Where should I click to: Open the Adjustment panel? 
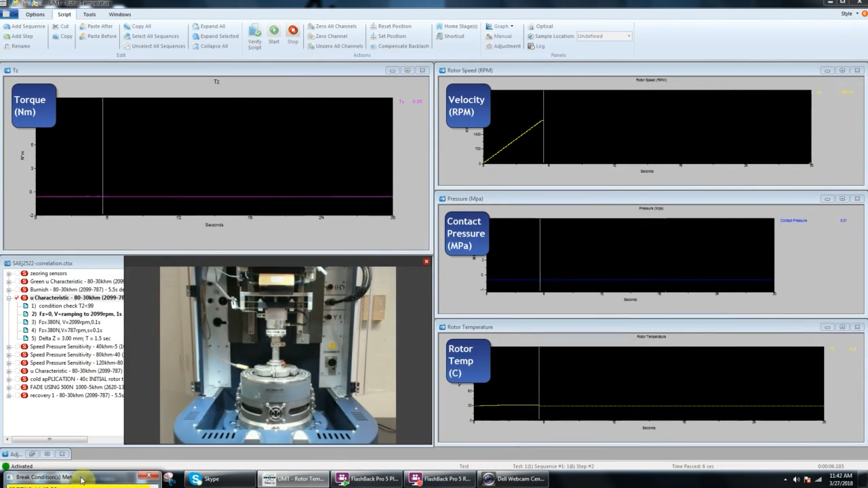(502, 46)
